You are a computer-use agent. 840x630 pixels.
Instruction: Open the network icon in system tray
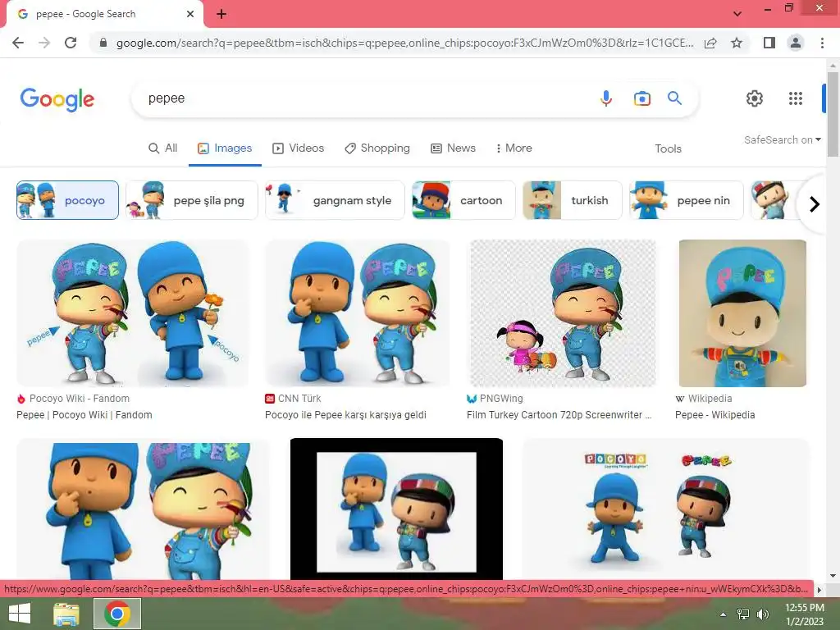tap(743, 614)
